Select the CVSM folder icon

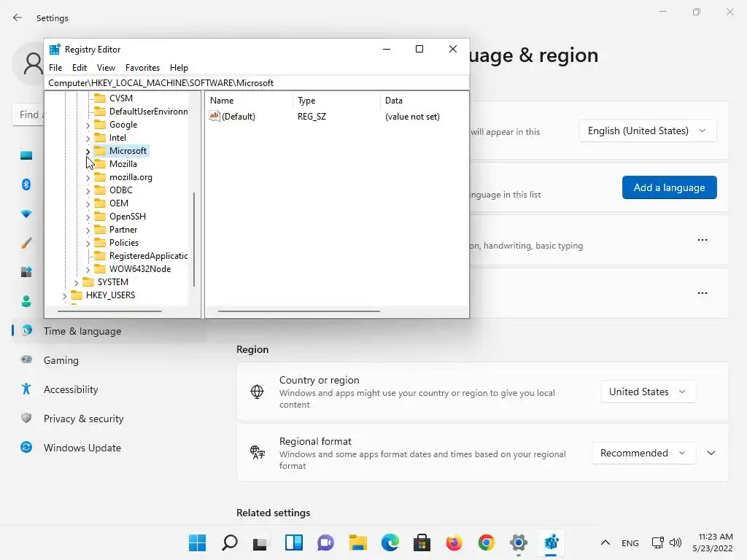tap(99, 98)
